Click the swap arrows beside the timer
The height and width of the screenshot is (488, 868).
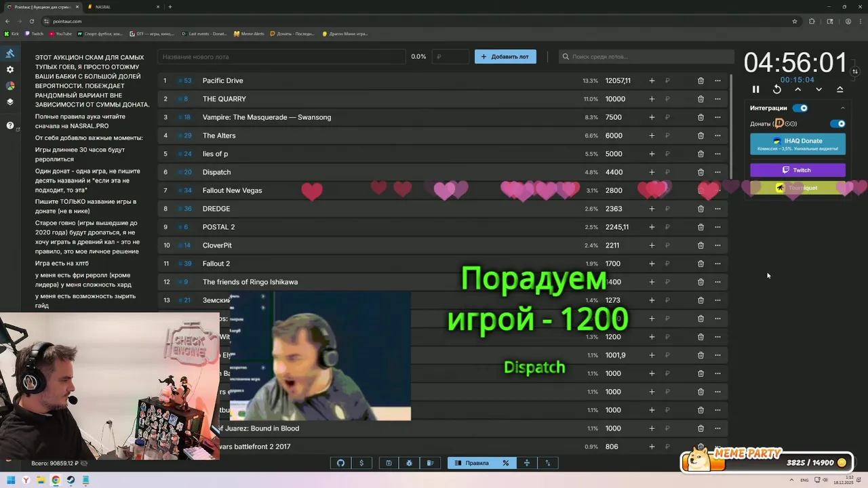855,71
